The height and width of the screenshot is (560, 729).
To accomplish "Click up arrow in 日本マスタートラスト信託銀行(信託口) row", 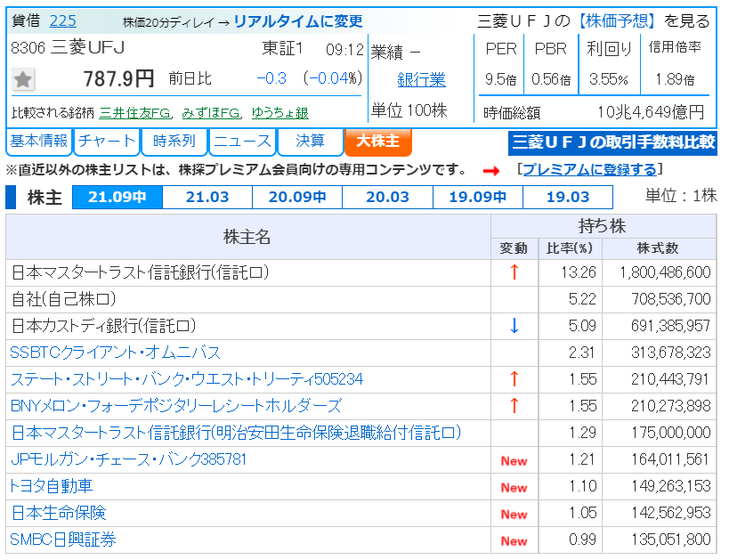I will pyautogui.click(x=514, y=272).
